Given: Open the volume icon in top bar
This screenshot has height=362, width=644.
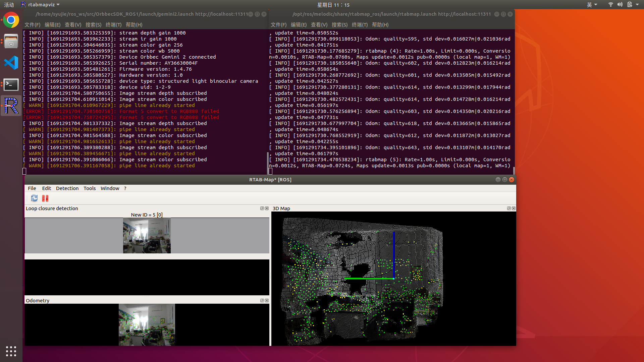Looking at the screenshot, I should (x=620, y=5).
